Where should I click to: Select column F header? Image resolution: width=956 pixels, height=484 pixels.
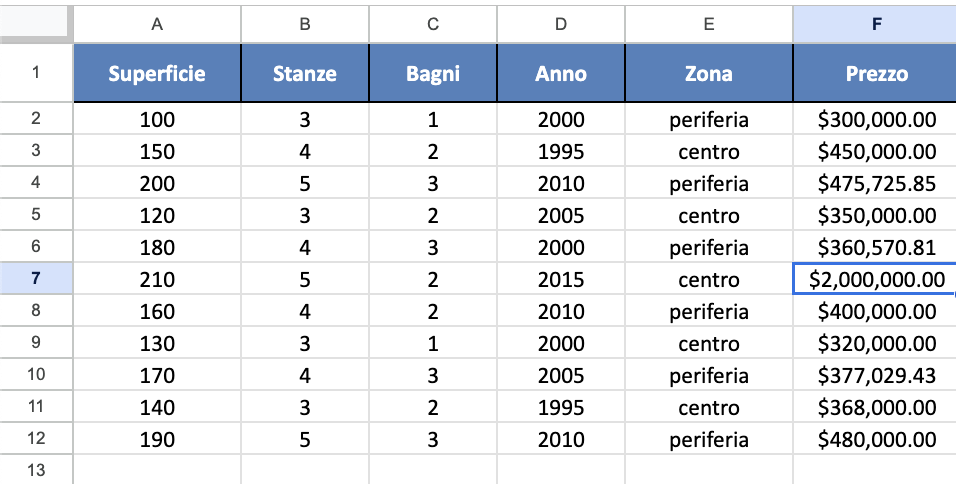[875, 24]
